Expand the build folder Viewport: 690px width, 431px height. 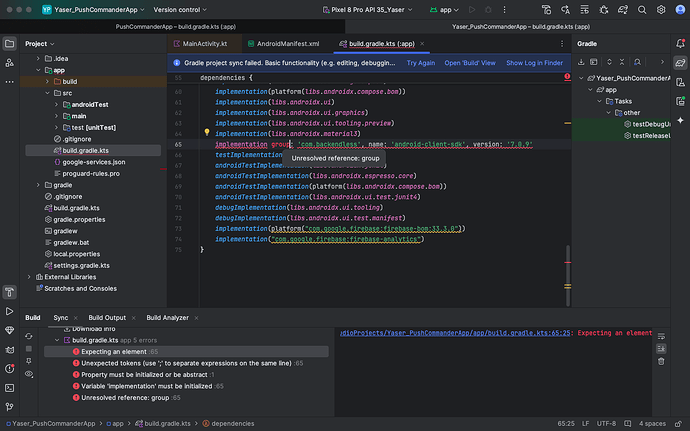pos(47,81)
